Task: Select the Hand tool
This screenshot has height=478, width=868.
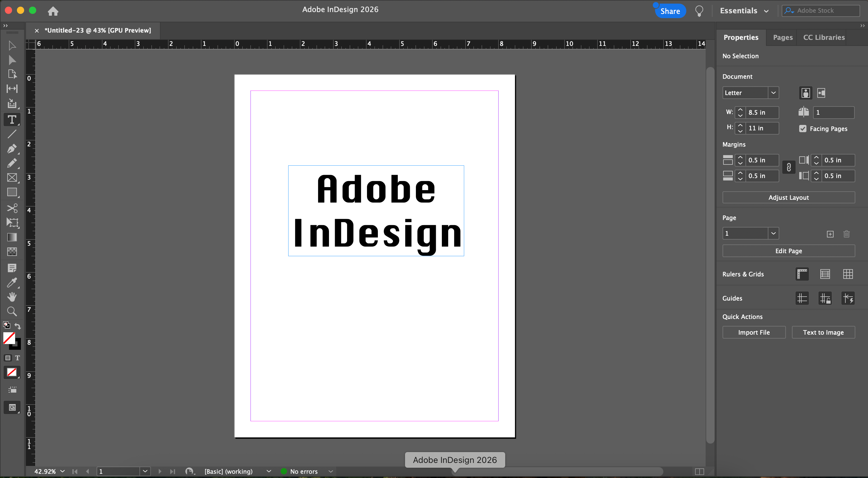Action: click(12, 297)
